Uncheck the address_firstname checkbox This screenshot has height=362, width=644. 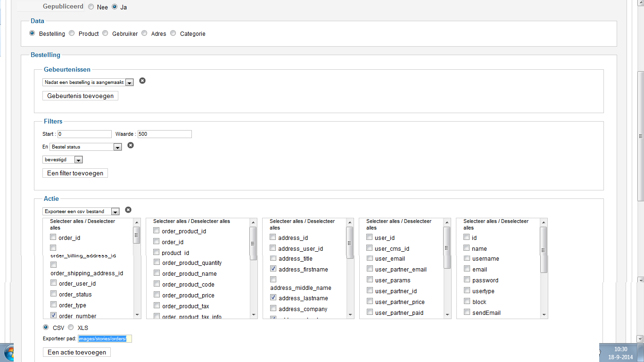tap(273, 269)
